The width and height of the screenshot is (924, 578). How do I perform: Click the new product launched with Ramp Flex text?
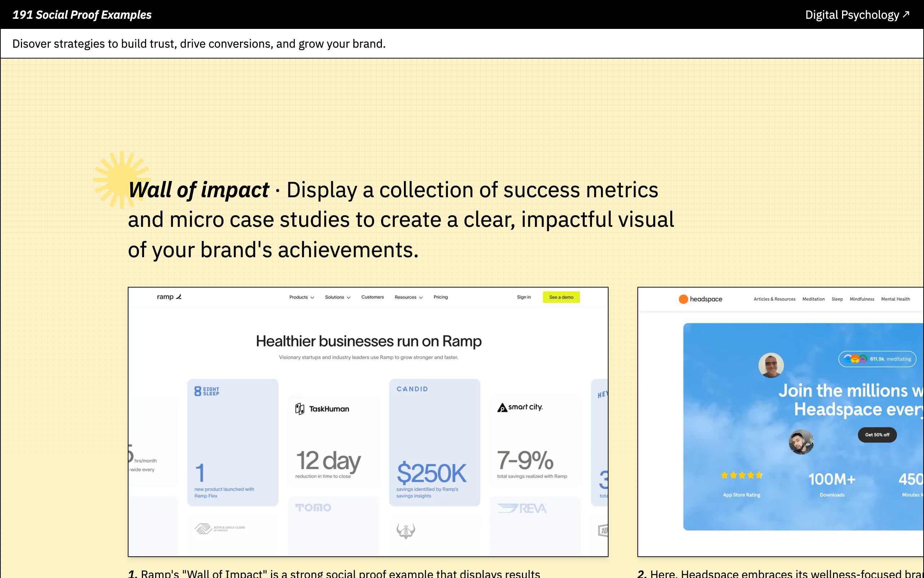pos(224,492)
